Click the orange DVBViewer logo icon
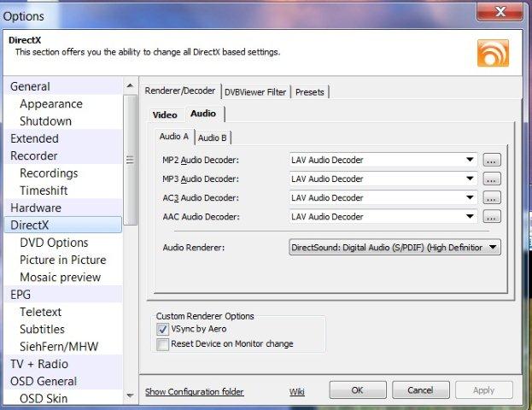Viewport: 532px width, 410px height. tap(493, 52)
